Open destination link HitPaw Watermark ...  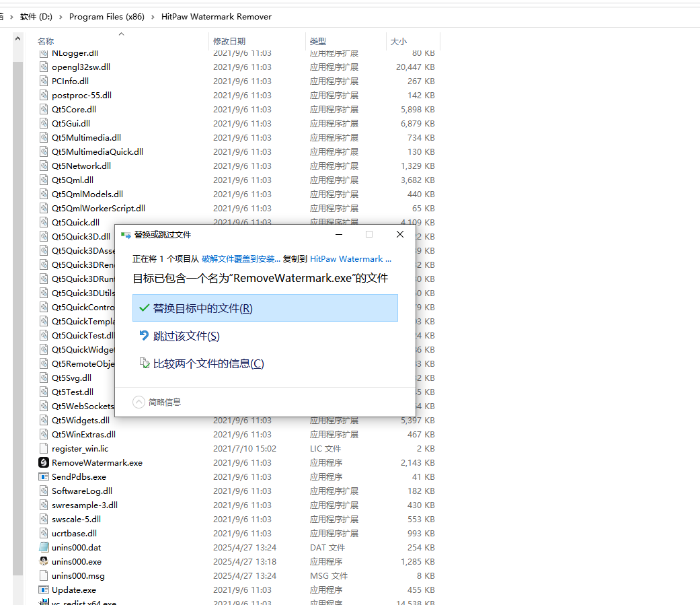[350, 258]
